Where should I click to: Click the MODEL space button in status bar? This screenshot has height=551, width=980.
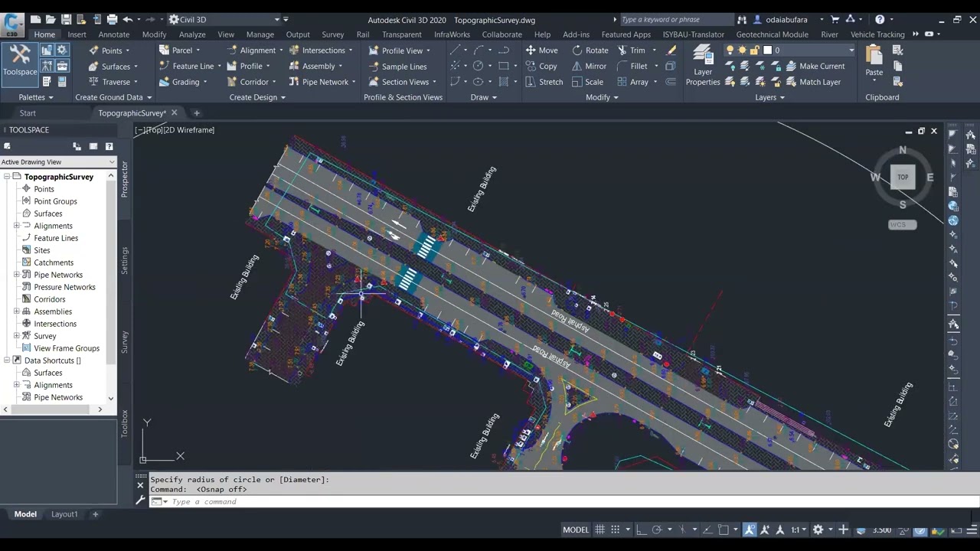(576, 530)
